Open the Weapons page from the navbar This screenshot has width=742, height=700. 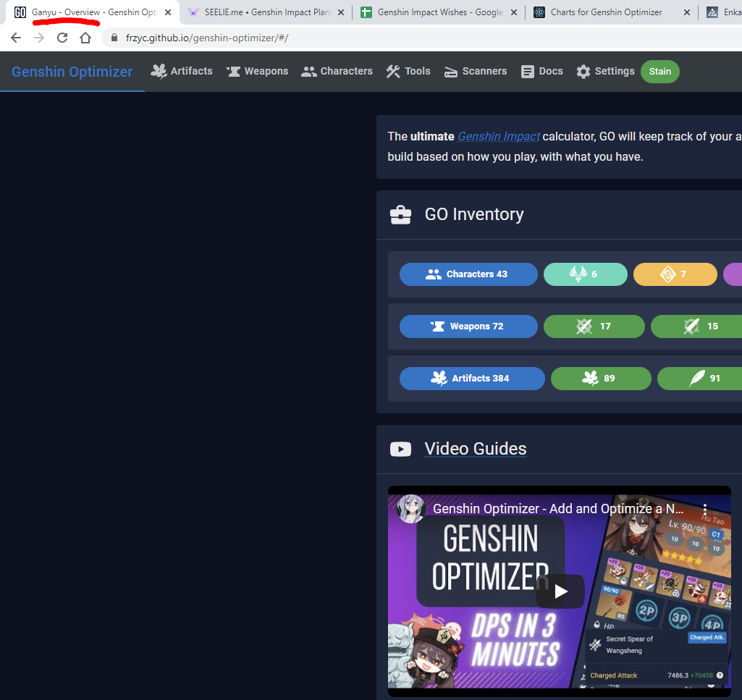257,71
